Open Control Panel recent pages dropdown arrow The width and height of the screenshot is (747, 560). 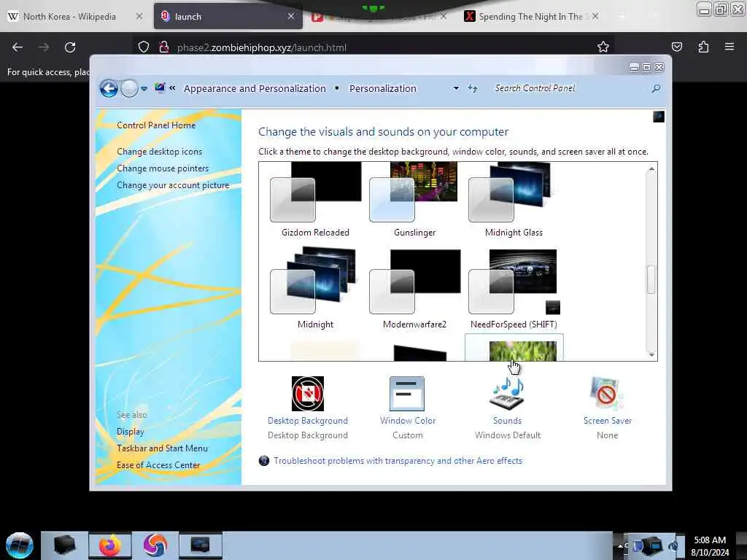(x=144, y=88)
